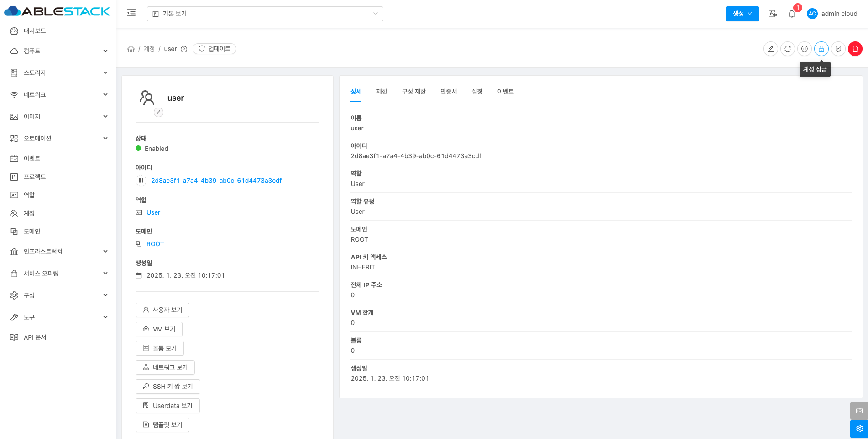
Task: Click the home breadcrumb icon
Action: pos(131,49)
